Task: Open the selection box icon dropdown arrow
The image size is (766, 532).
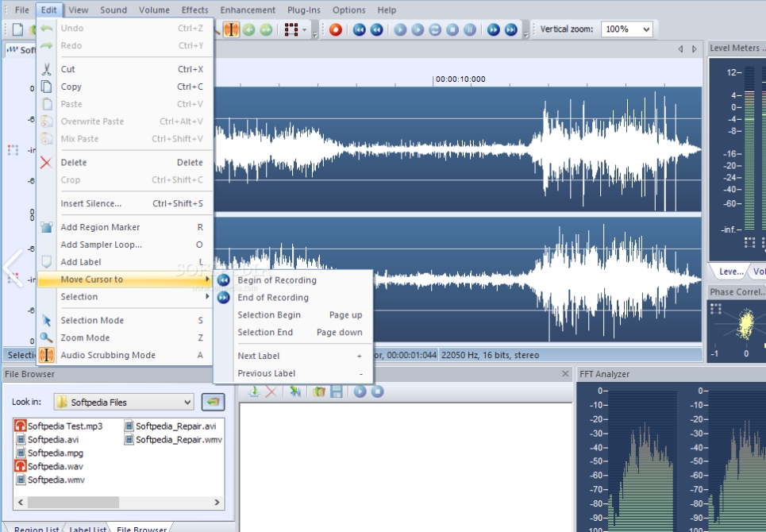Action: point(304,30)
